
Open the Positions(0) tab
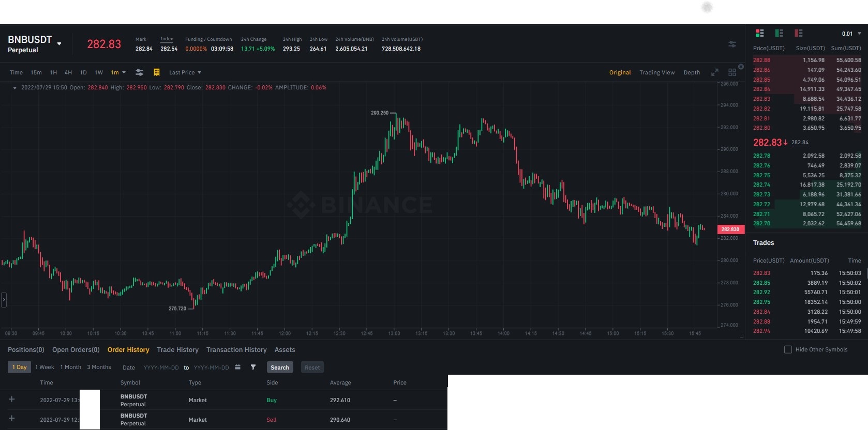click(x=26, y=350)
